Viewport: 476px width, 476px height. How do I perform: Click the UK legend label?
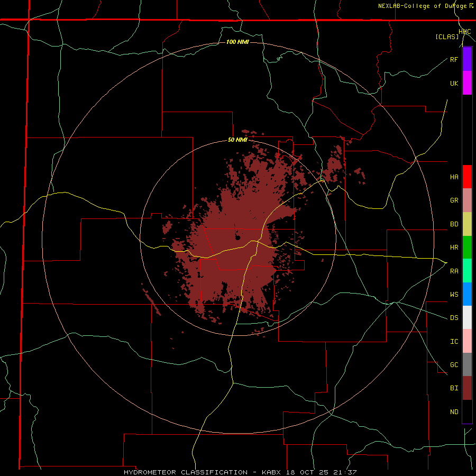click(x=454, y=83)
